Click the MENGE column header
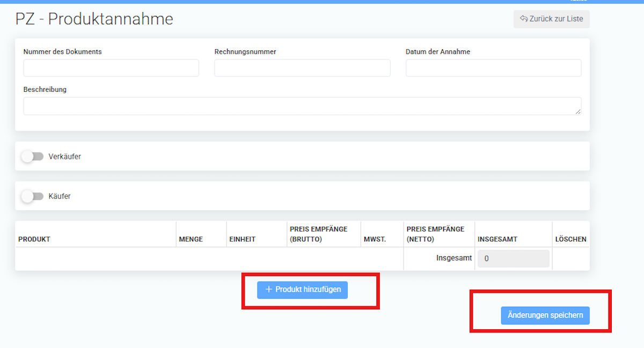Screen dimensions: 644x348 191,239
